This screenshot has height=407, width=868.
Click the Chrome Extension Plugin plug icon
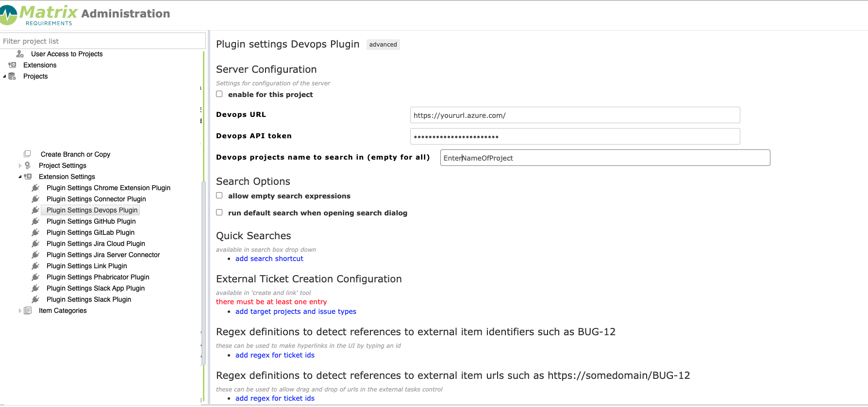35,188
